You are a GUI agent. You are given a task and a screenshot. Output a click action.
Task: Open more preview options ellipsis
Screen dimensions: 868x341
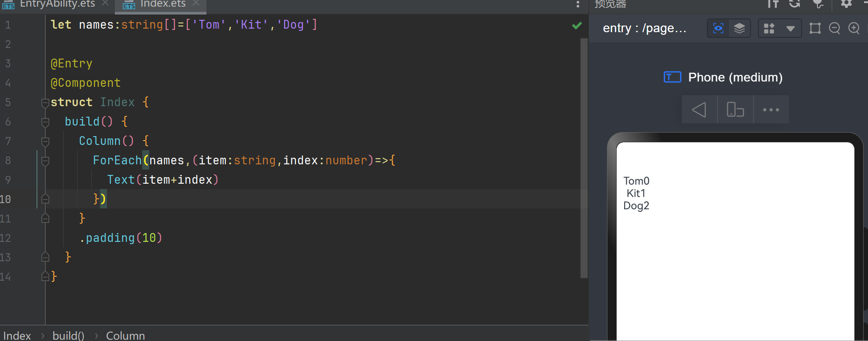[x=771, y=109]
